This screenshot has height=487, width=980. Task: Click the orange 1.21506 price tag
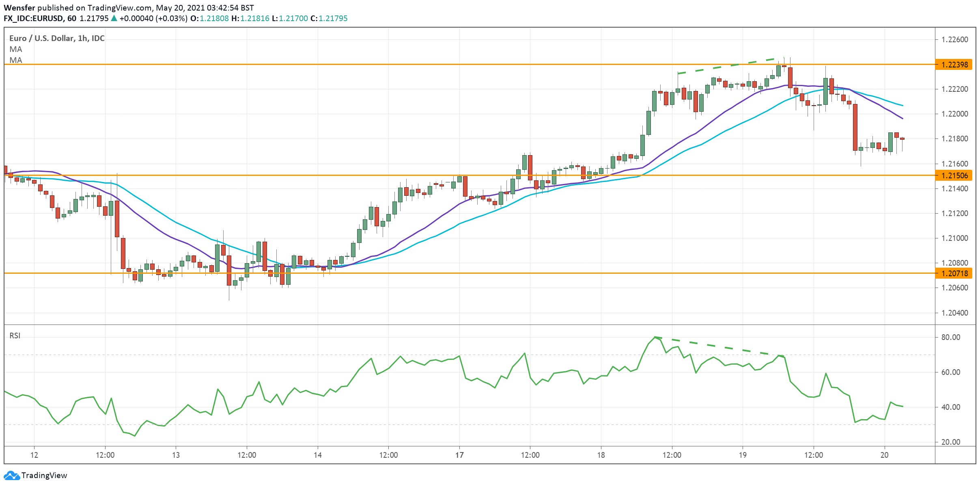pyautogui.click(x=954, y=175)
